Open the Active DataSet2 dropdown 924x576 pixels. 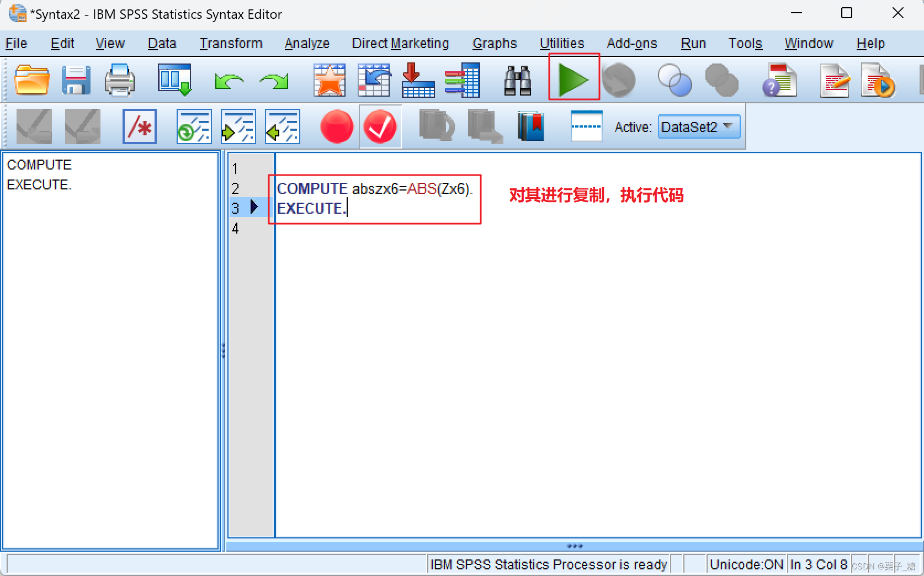click(699, 127)
